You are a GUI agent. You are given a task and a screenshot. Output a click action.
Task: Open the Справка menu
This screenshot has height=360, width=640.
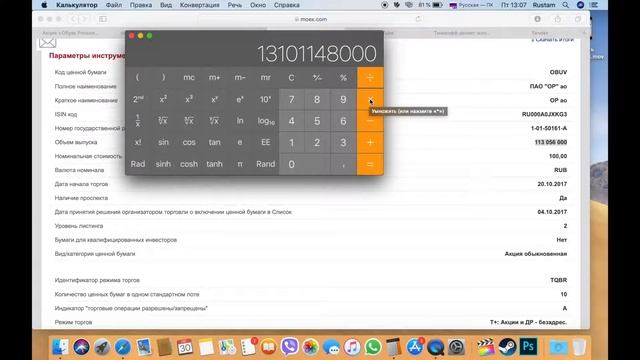(x=287, y=5)
